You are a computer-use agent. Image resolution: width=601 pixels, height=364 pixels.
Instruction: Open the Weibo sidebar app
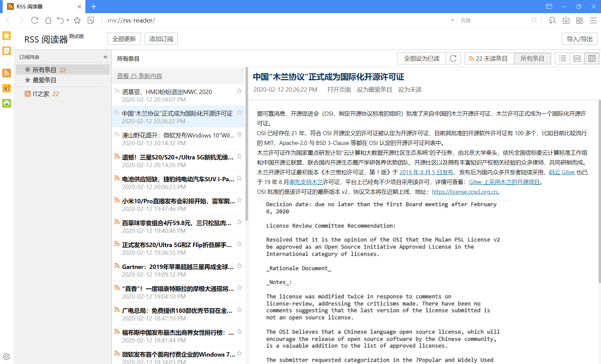(6, 88)
